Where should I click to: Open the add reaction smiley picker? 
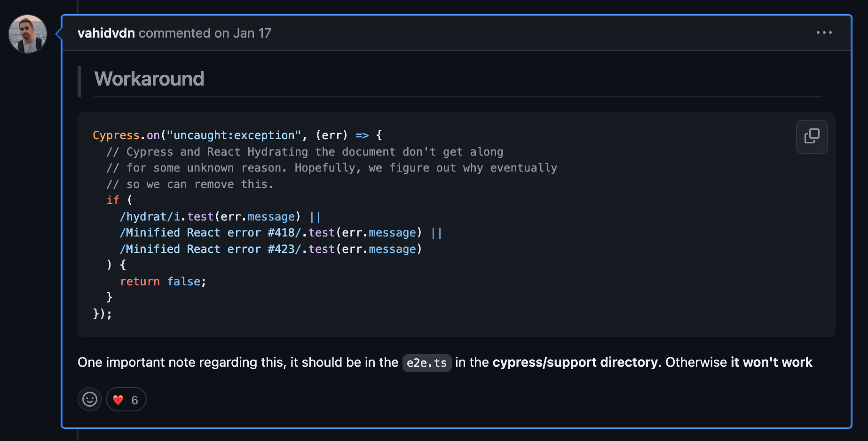[89, 399]
